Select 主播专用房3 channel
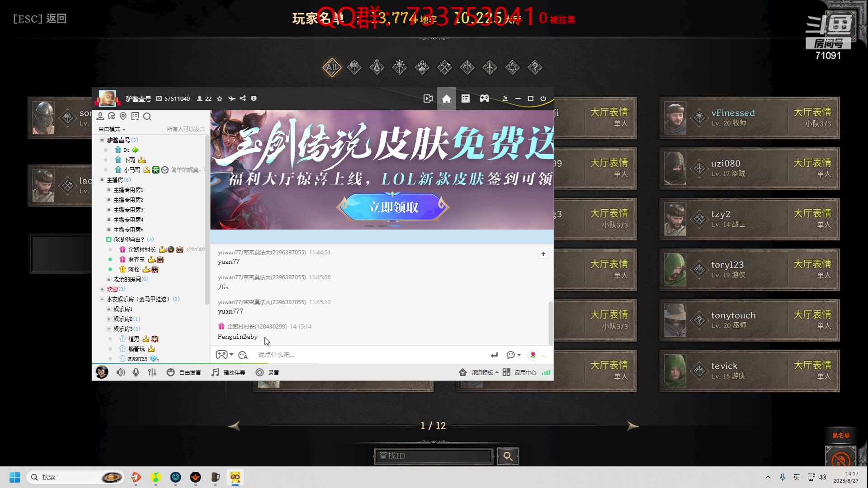 point(128,210)
